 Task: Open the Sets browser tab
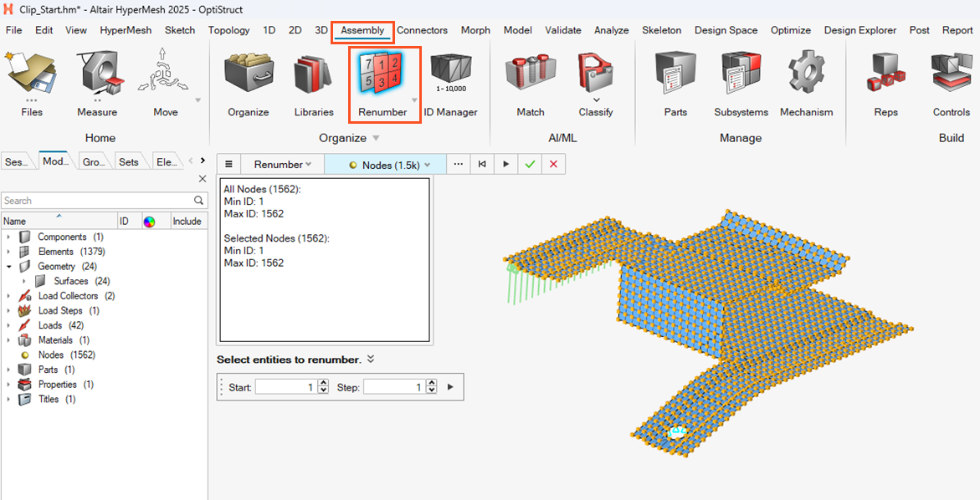(x=129, y=161)
